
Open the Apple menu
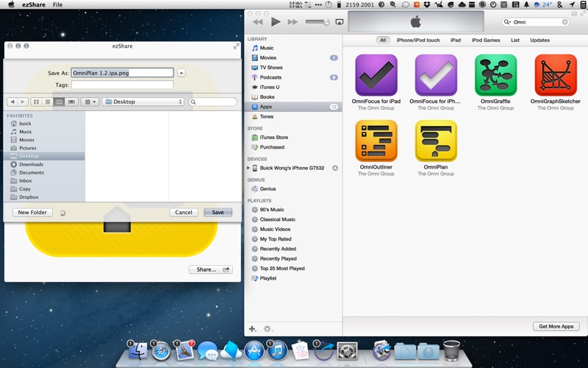12,4
